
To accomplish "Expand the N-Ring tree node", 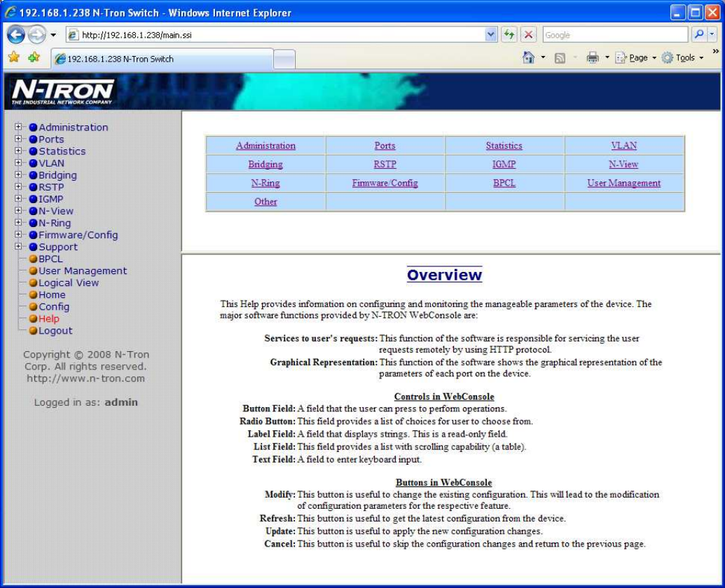I will point(18,223).
